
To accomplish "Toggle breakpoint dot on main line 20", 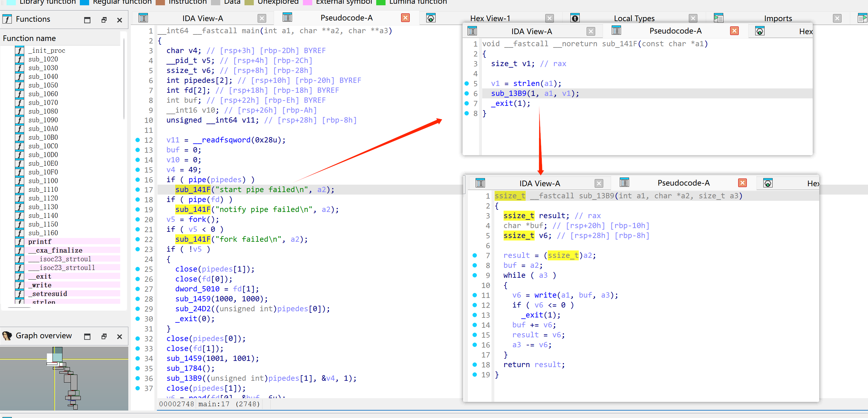I will click(138, 219).
